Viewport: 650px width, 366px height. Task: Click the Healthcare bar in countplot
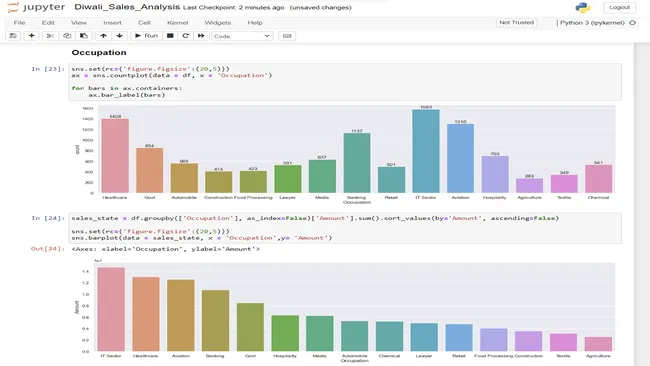click(x=115, y=156)
